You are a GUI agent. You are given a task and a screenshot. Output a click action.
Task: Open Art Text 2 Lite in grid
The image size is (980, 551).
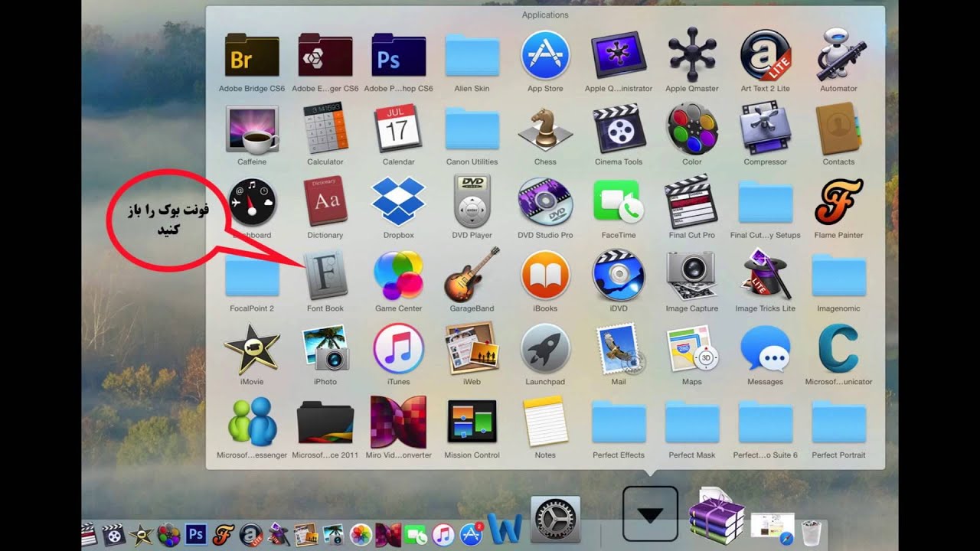tap(766, 55)
